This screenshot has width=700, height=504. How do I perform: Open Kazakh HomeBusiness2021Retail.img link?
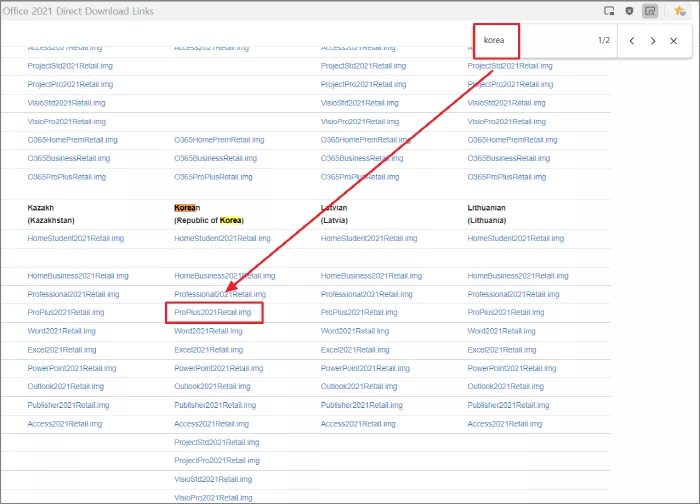78,276
